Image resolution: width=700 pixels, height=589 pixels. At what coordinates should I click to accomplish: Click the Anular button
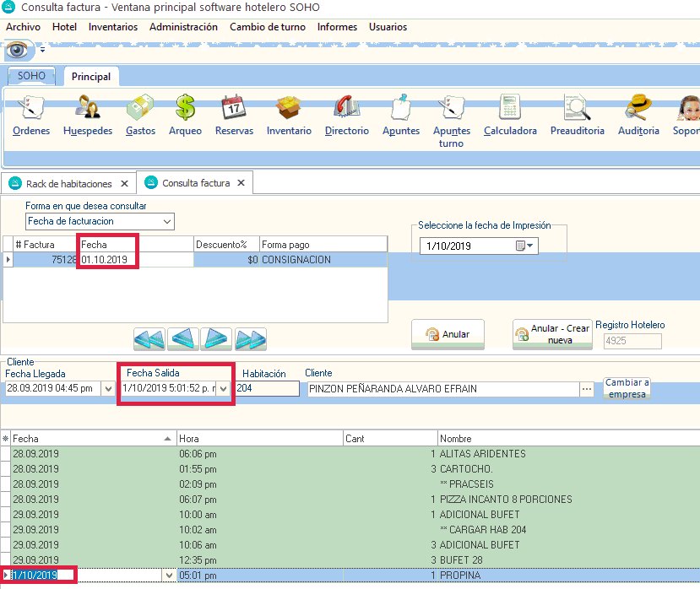(x=447, y=334)
